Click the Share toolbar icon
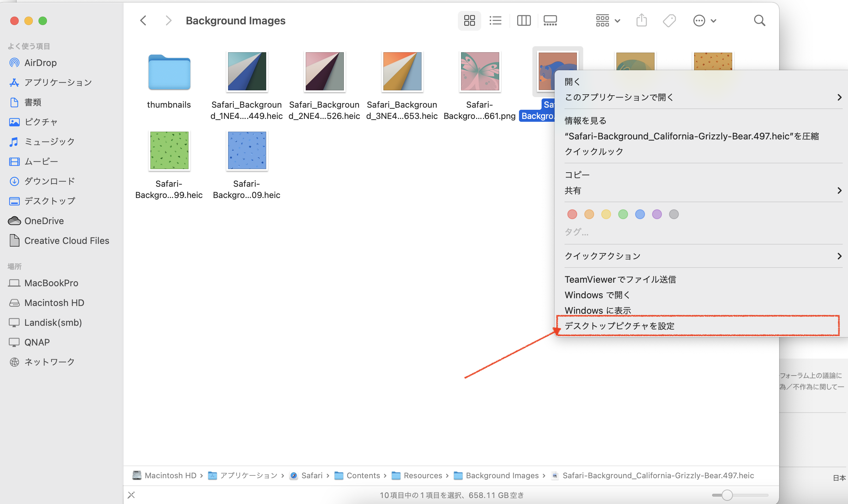Viewport: 848px width, 504px height. 641,20
